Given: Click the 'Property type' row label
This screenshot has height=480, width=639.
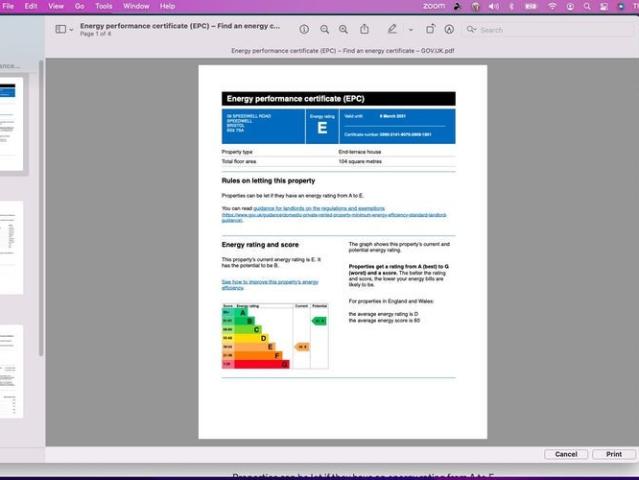Looking at the screenshot, I should tap(237, 152).
